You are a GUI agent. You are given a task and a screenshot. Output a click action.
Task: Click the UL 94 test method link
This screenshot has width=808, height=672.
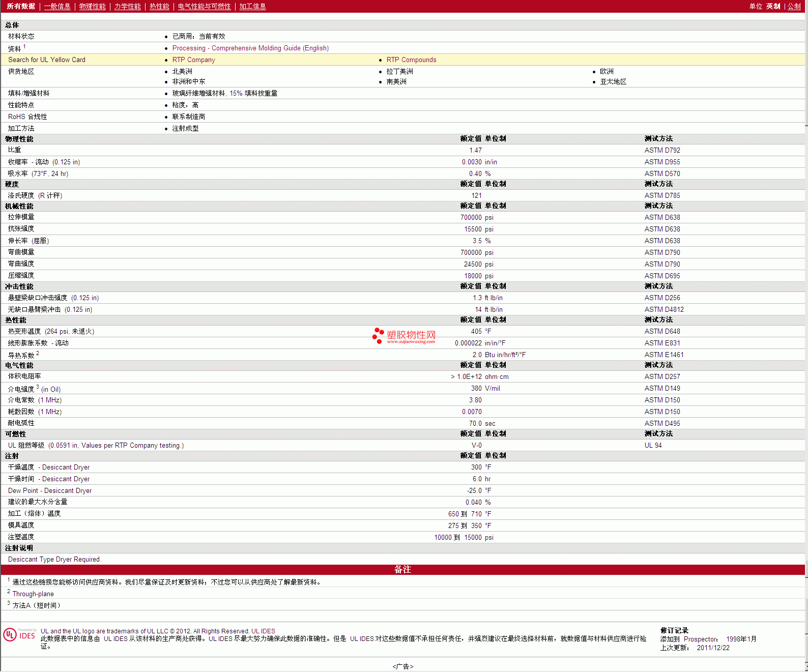[x=653, y=446]
